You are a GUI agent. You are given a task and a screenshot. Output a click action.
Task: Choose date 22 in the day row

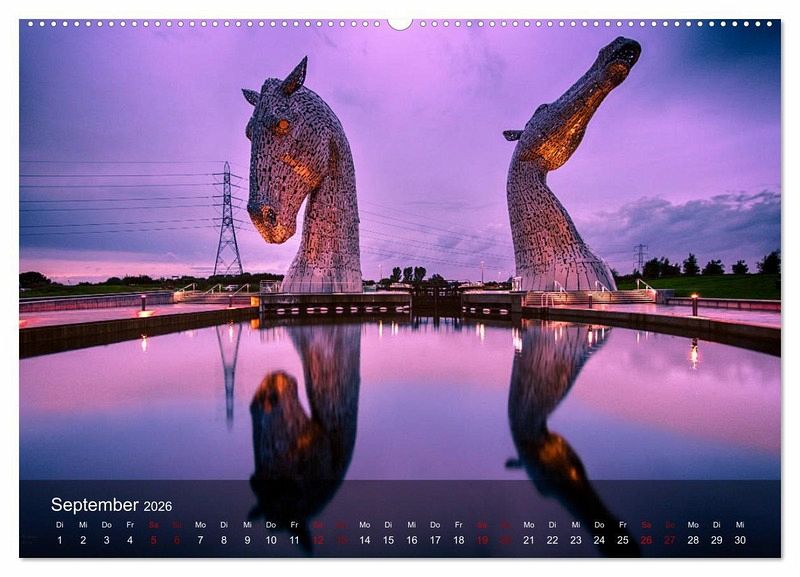click(x=553, y=540)
